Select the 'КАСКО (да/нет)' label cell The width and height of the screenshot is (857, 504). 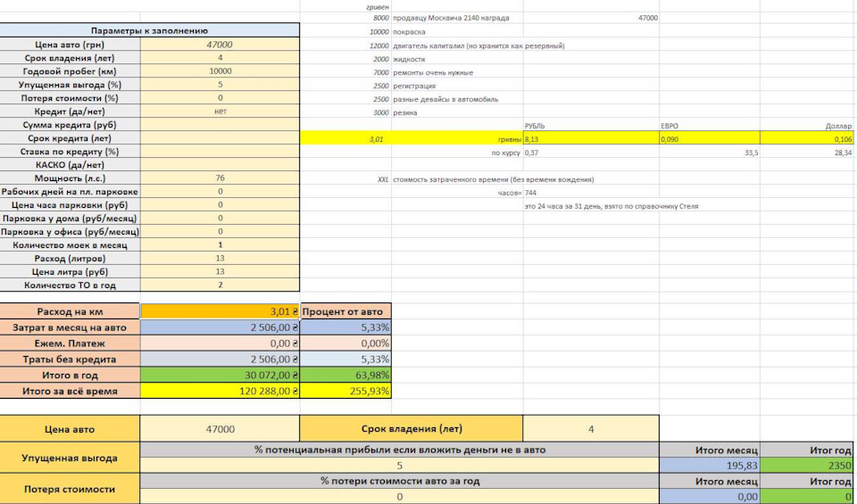click(x=70, y=165)
